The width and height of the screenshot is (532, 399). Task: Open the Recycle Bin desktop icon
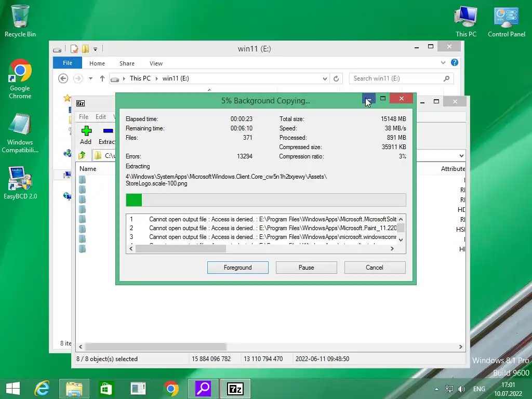tap(20, 20)
